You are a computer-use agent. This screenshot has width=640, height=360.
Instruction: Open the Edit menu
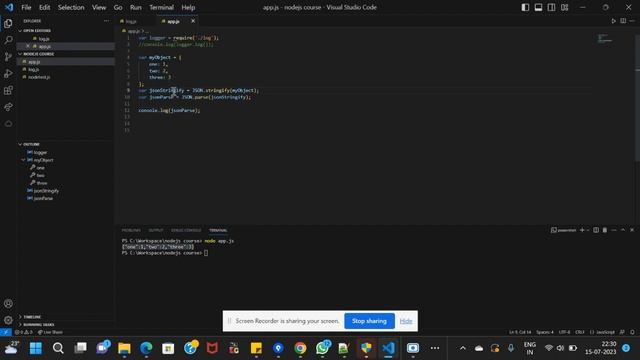[x=44, y=7]
